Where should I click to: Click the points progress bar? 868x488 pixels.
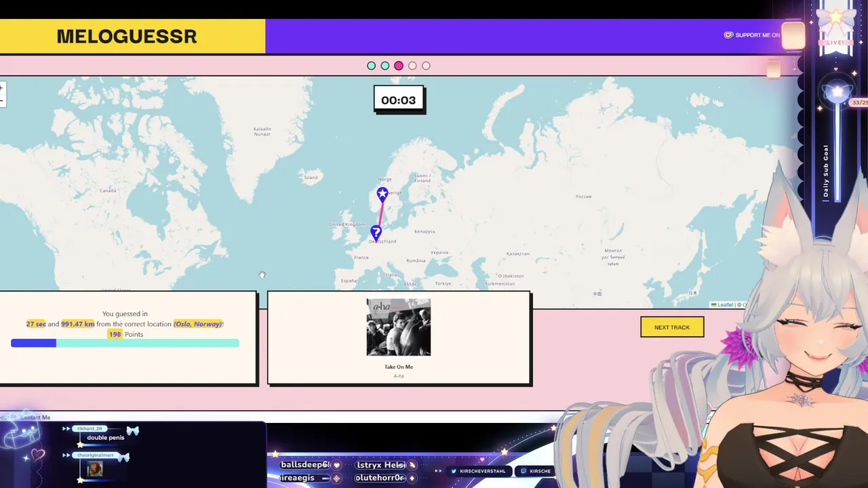125,343
